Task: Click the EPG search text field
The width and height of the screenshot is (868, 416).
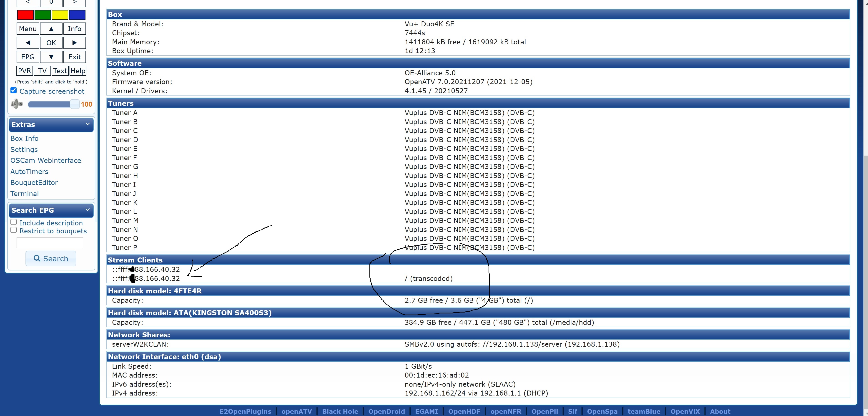Action: [50, 242]
